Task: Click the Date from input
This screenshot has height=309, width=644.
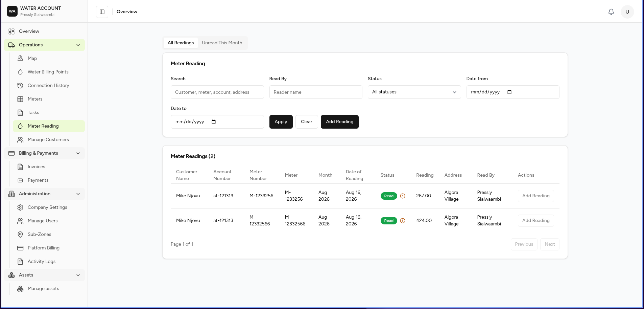Action: (513, 92)
